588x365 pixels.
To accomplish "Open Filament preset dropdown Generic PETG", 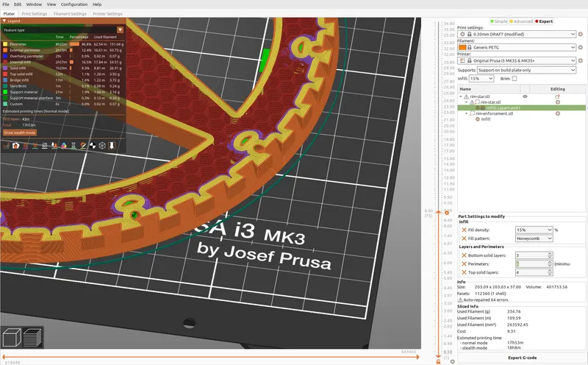I will 517,47.
